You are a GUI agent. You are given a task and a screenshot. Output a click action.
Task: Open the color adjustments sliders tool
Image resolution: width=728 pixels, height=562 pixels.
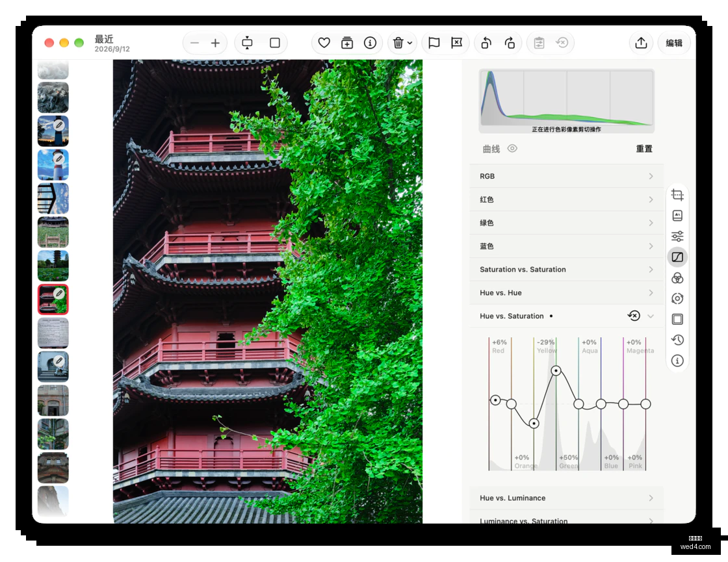(677, 236)
